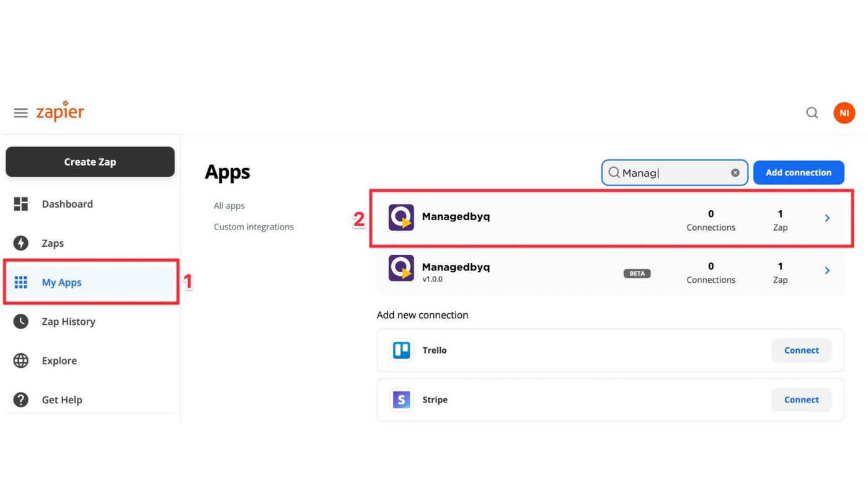
Task: Open Zap History page
Action: click(x=68, y=322)
